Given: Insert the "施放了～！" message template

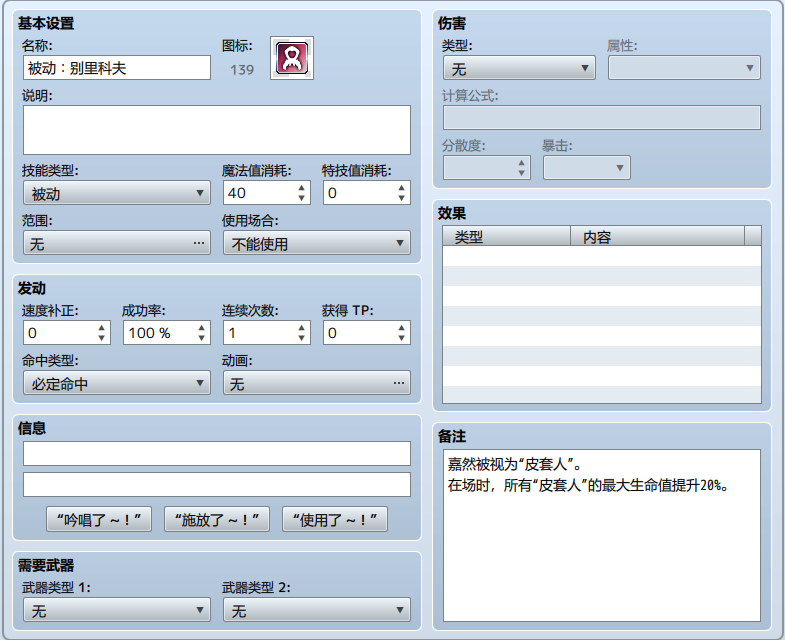Looking at the screenshot, I should (x=217, y=519).
